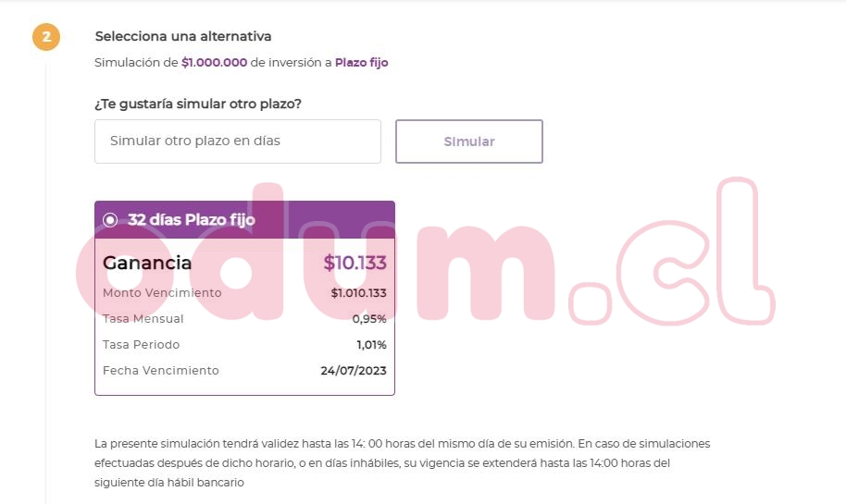The height and width of the screenshot is (504, 846).
Task: Click the $1.010.133 maturity amount
Action: coord(358,293)
